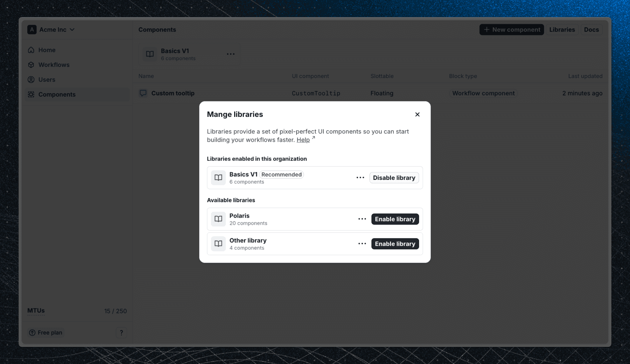Enable the Other library
Screen dimensions: 630x364
(x=395, y=244)
